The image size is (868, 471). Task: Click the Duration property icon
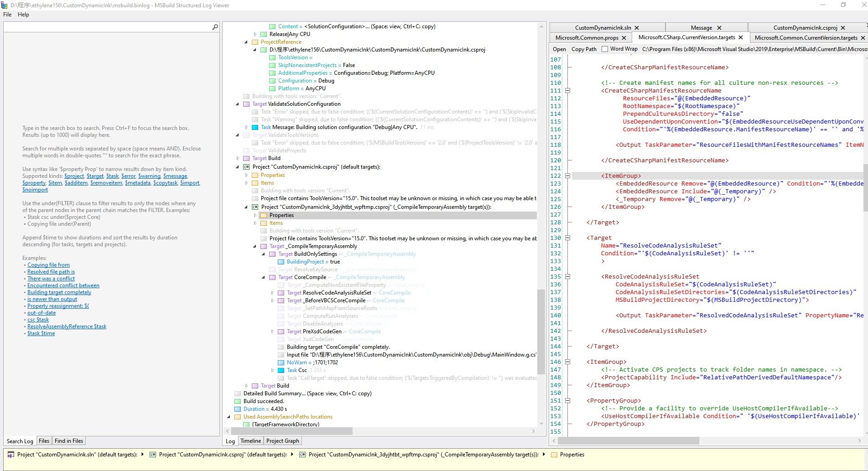pyautogui.click(x=238, y=409)
